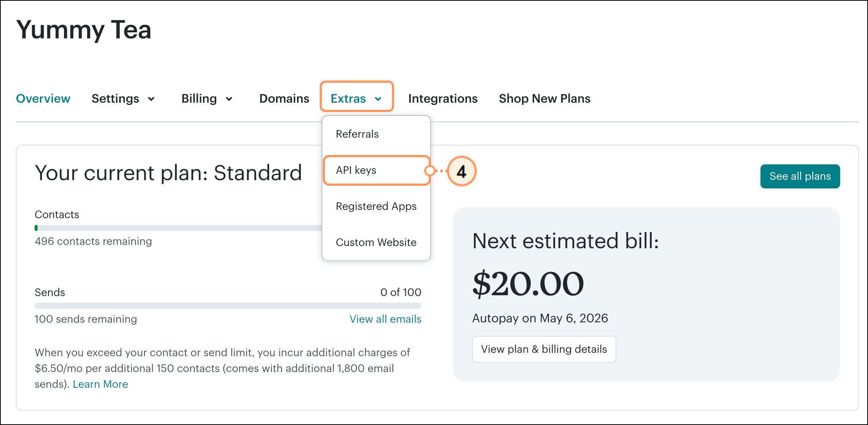868x425 pixels.
Task: Open API keys from the Extras menu
Action: click(x=356, y=170)
